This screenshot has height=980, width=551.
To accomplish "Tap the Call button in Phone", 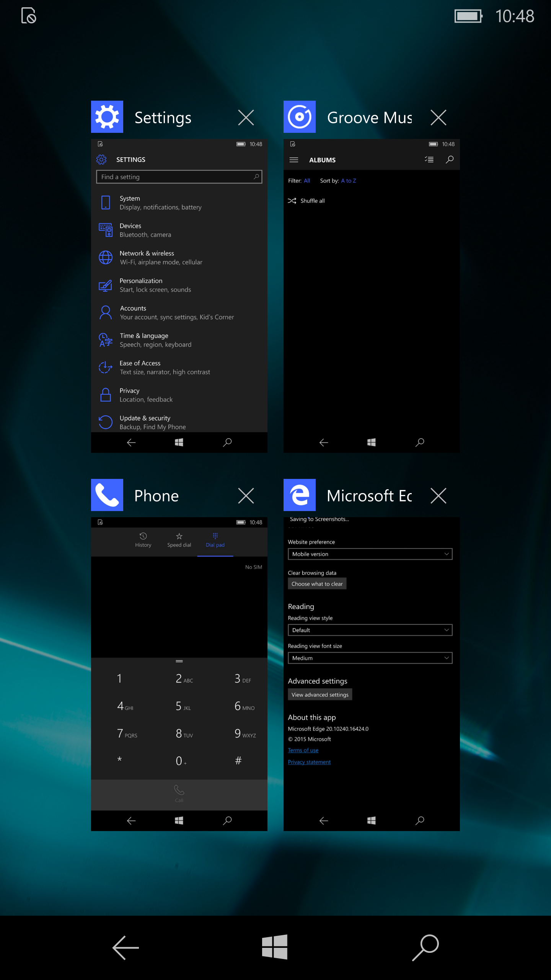I will tap(179, 794).
